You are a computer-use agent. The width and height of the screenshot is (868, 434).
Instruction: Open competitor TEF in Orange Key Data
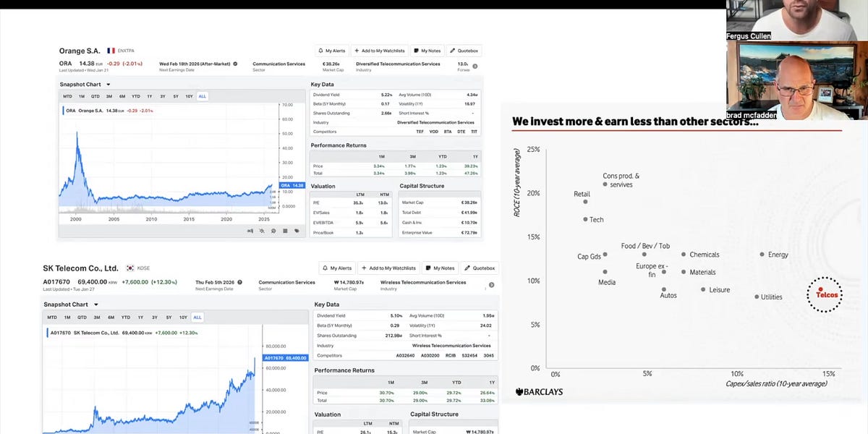tap(420, 132)
